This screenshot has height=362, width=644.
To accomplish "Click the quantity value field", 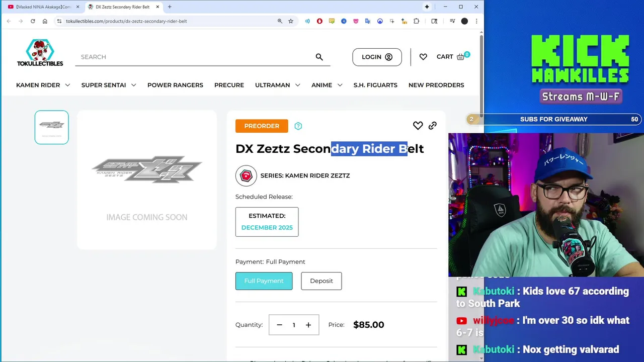I will [x=294, y=325].
